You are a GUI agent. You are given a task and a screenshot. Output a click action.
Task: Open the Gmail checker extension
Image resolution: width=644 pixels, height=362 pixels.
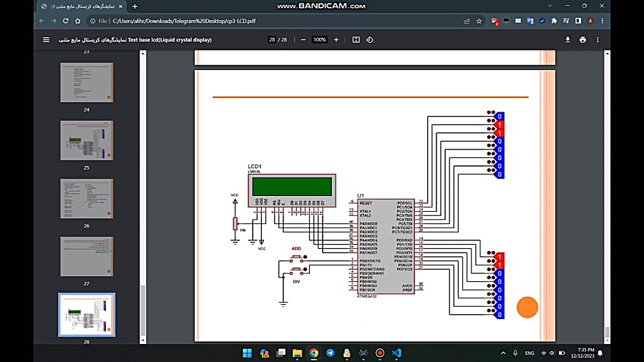[494, 21]
